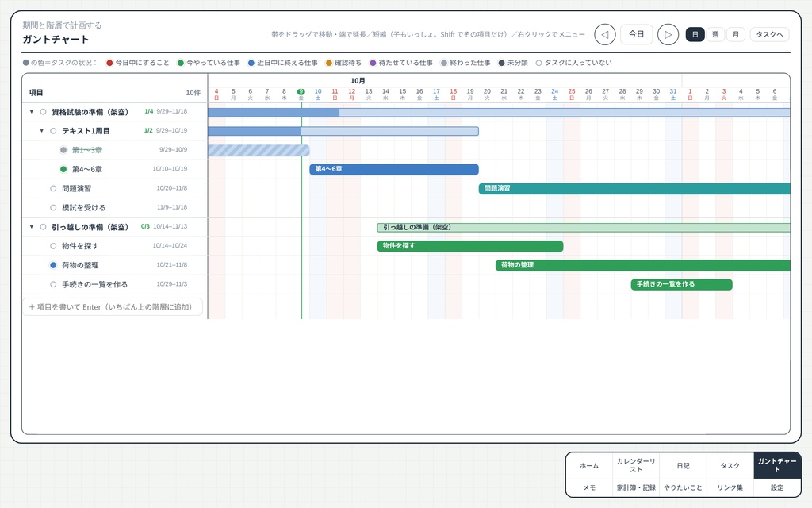Select the ガントチャート tab in the bottom navigation
This screenshot has width=812, height=508.
pyautogui.click(x=777, y=466)
